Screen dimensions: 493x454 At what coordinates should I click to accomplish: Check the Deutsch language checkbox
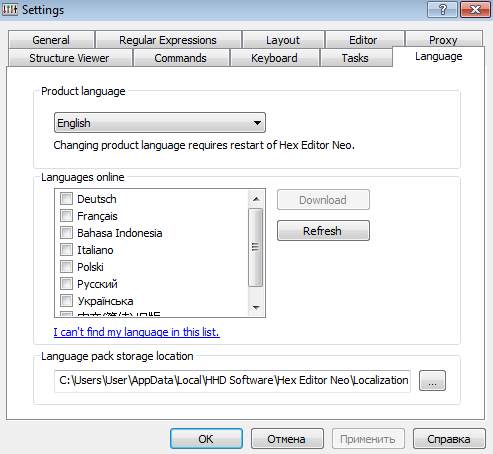[66, 199]
